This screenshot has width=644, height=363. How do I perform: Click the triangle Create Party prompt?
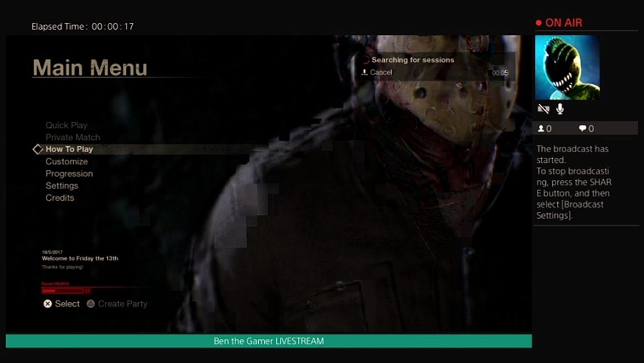(117, 304)
